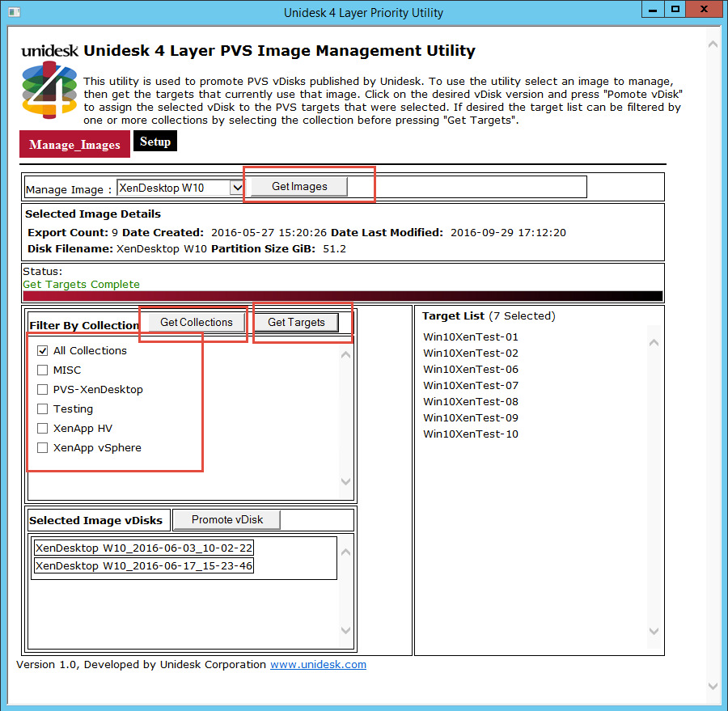
Task: Click scroll down arrow in collections list
Action: [x=345, y=481]
